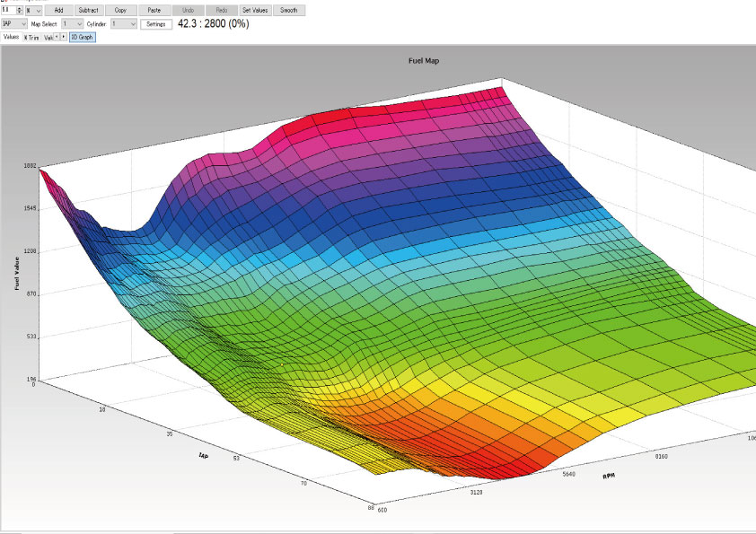The height and width of the screenshot is (534, 756).
Task: Open the IAP axis dropdown
Action: pyautogui.click(x=13, y=24)
